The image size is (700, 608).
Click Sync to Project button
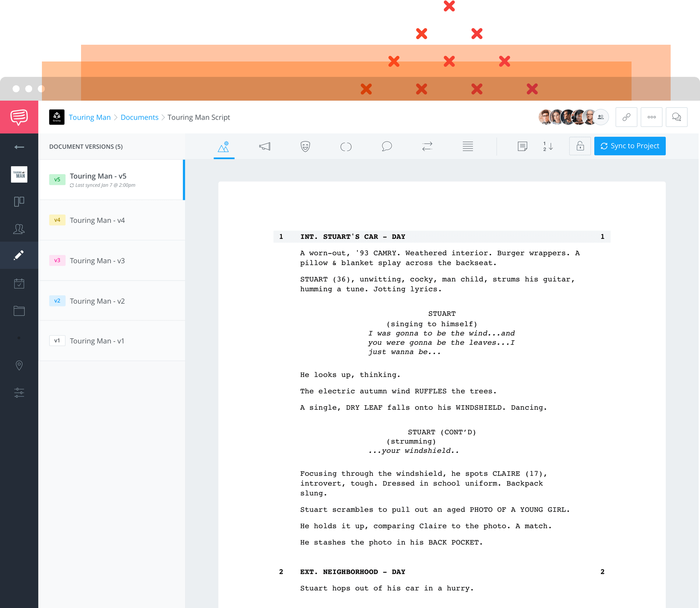pos(630,145)
